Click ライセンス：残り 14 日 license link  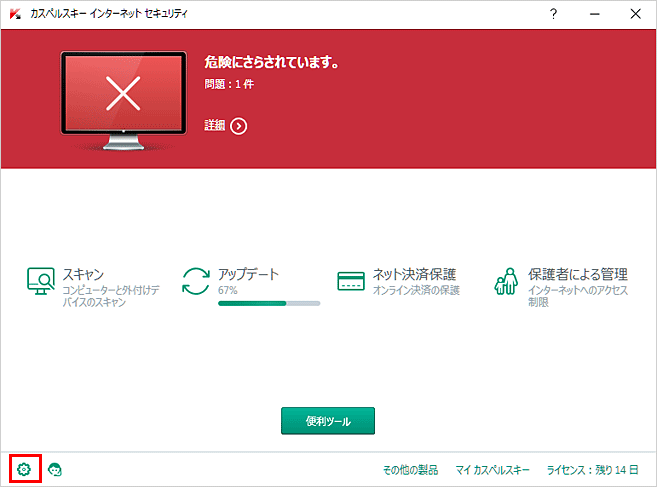pyautogui.click(x=592, y=470)
